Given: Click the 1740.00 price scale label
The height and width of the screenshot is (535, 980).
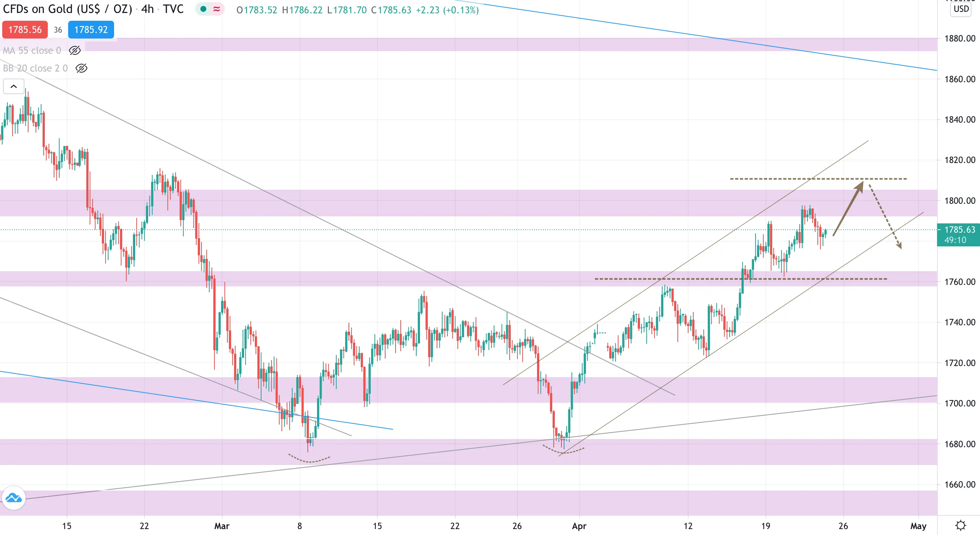Looking at the screenshot, I should [x=960, y=322].
